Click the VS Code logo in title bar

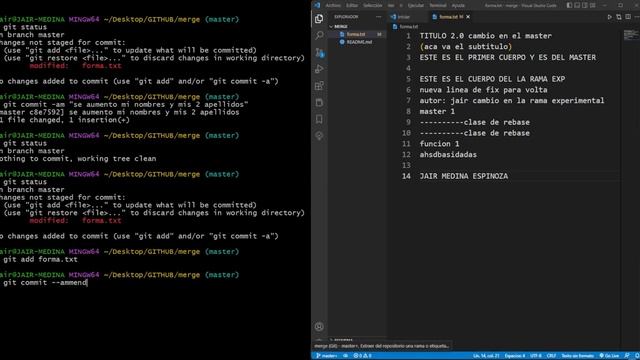point(317,5)
